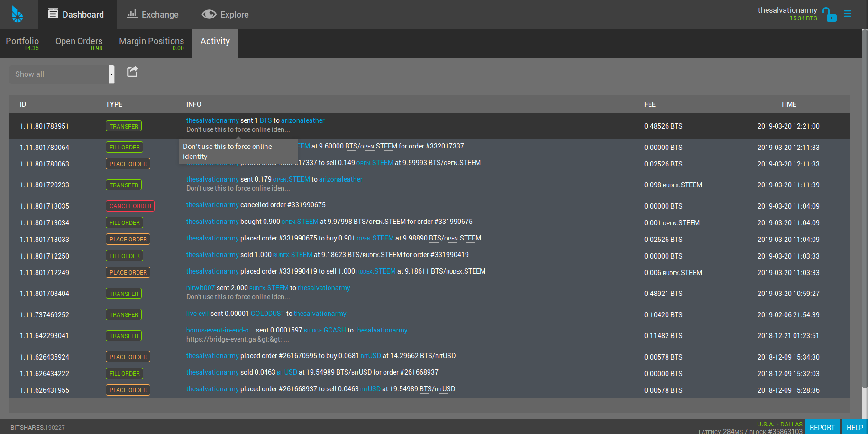The image size is (868, 434).
Task: Click the HELP button
Action: 855,427
